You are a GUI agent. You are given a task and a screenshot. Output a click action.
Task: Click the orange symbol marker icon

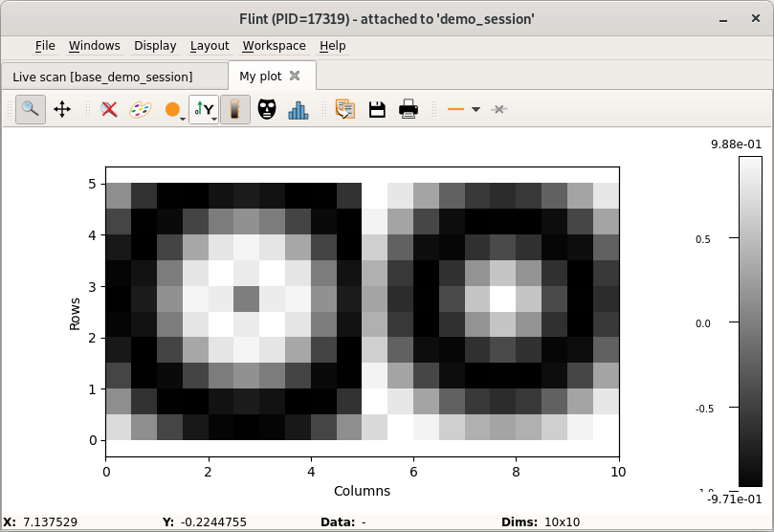click(x=172, y=109)
